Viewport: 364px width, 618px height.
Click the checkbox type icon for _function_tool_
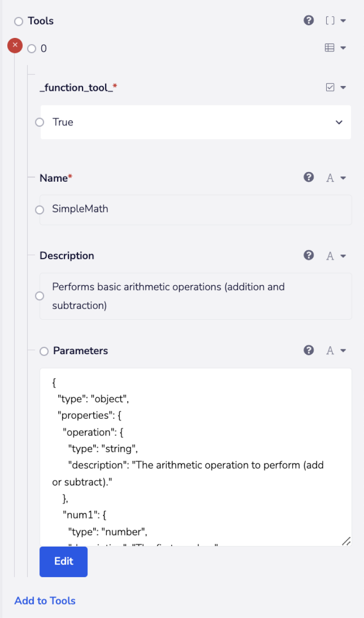coord(330,87)
